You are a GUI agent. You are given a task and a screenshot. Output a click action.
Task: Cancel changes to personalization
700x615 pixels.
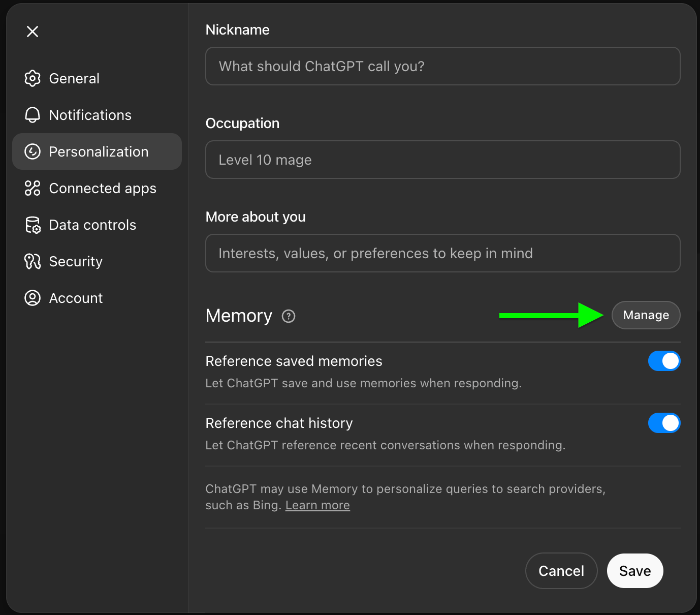pyautogui.click(x=561, y=571)
